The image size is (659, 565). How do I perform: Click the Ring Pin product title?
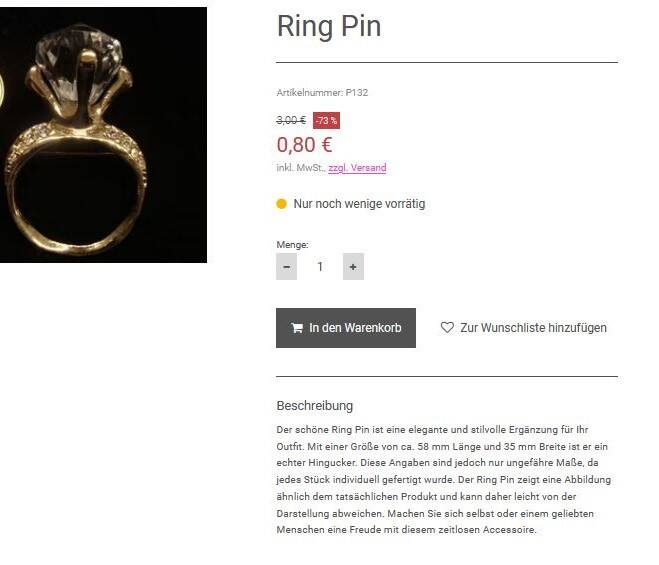(x=329, y=27)
